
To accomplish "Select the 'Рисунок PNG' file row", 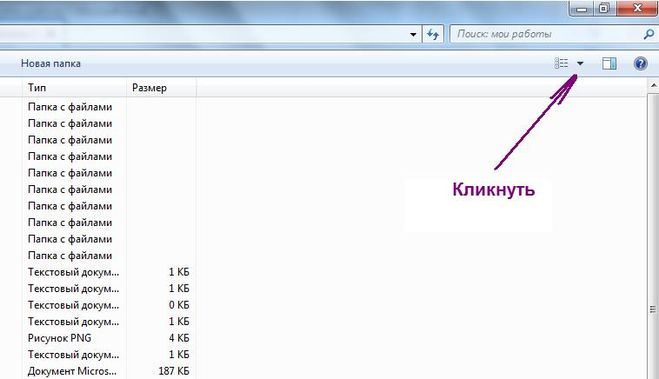I will tap(108, 338).
